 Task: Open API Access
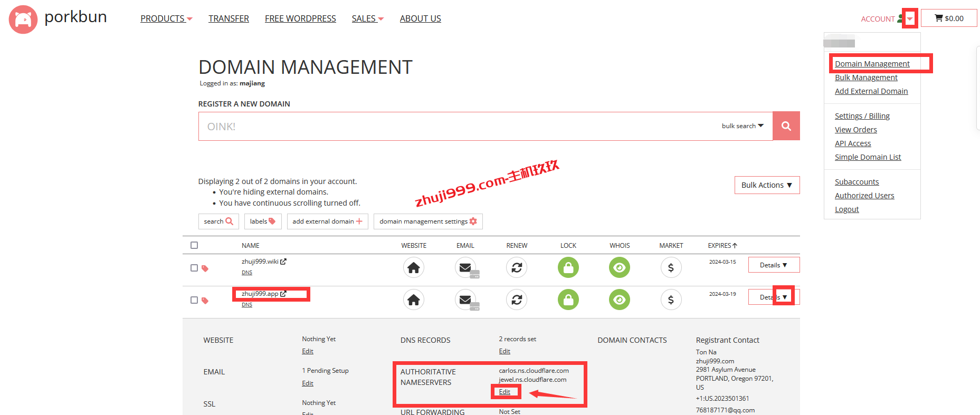click(x=853, y=143)
